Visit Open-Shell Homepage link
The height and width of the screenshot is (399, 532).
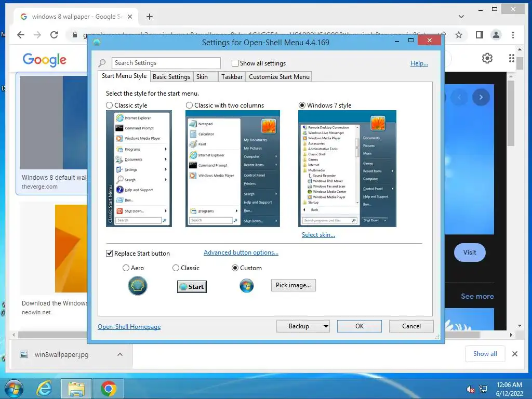[129, 327]
